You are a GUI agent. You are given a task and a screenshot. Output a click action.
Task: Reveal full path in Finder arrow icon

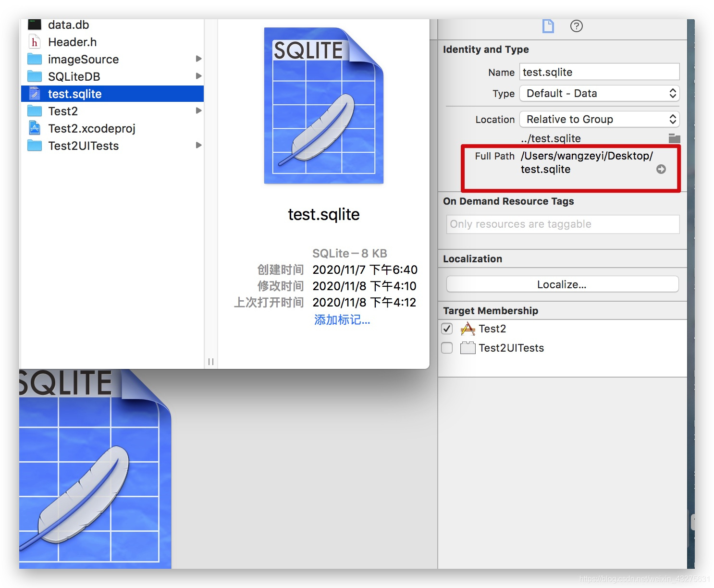[661, 169]
